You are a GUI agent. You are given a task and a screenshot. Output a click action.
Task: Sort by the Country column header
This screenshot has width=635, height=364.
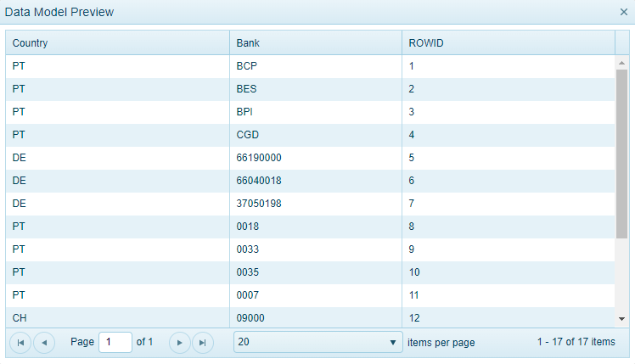tap(117, 42)
